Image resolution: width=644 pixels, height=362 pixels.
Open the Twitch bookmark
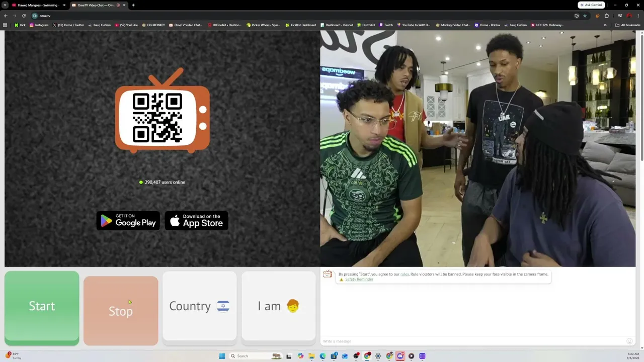point(386,25)
